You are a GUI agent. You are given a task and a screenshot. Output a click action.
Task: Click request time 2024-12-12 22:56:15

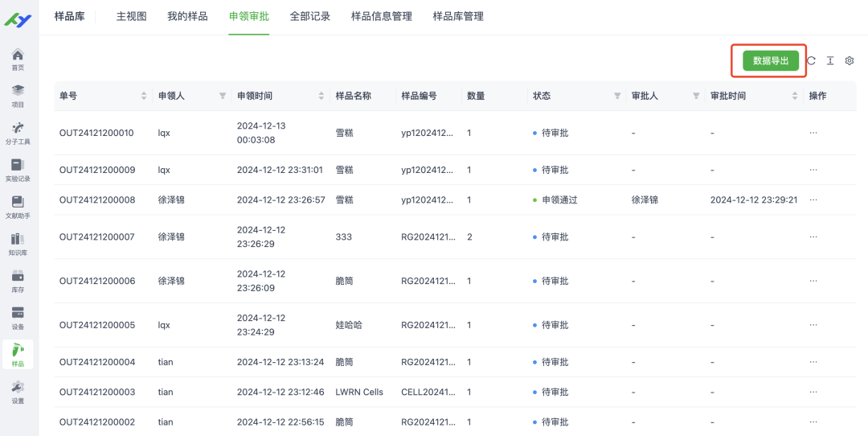[x=280, y=422]
